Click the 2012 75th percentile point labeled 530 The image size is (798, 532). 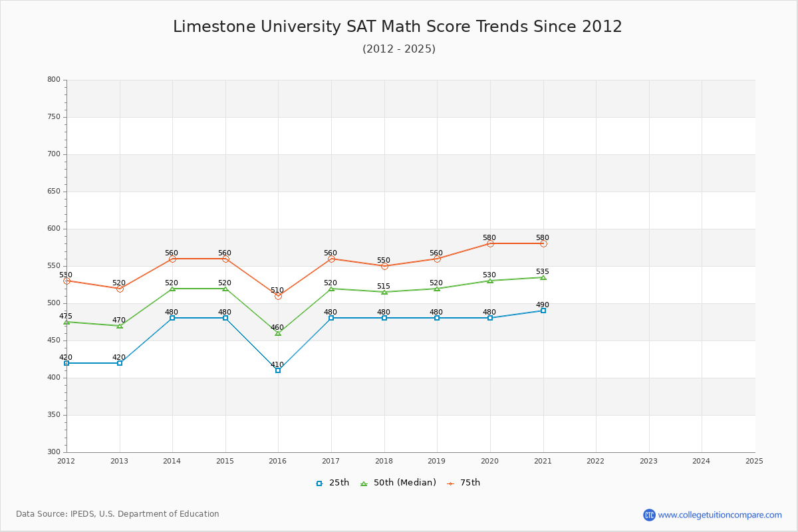coord(66,281)
